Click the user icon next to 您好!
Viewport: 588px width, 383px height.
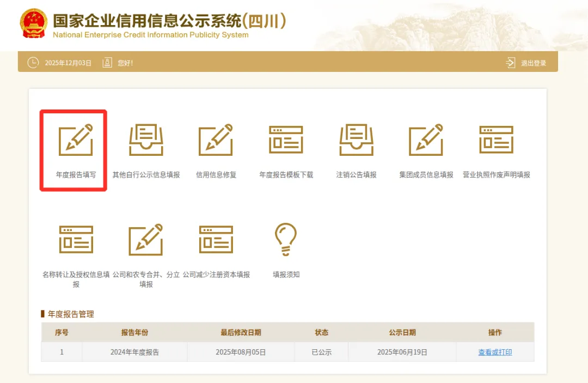coord(107,62)
